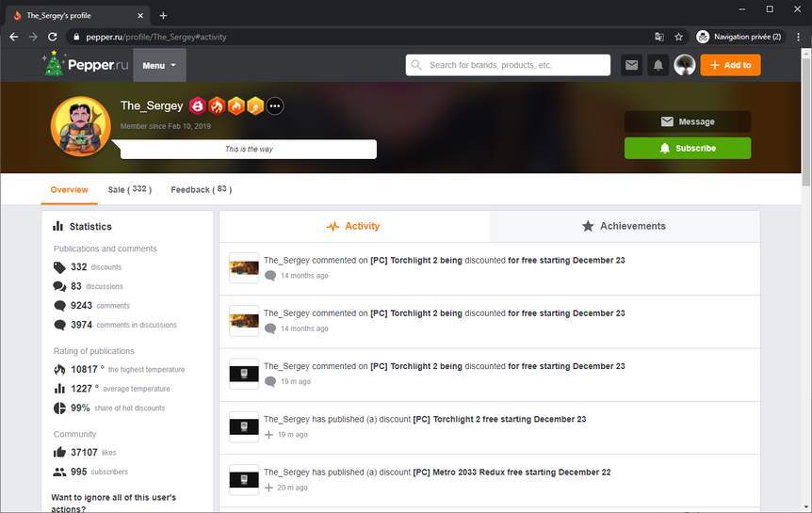The image size is (812, 513).
Task: Open The_Sergey's large profile avatar
Action: click(81, 126)
